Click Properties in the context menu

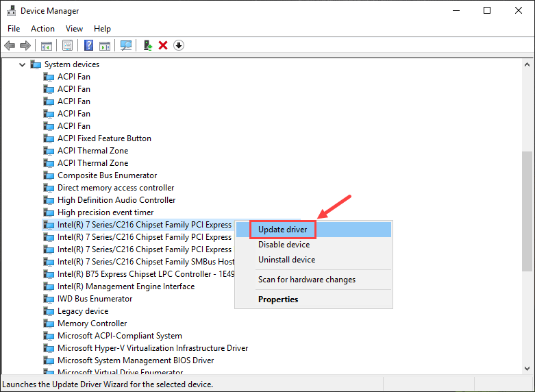point(278,299)
